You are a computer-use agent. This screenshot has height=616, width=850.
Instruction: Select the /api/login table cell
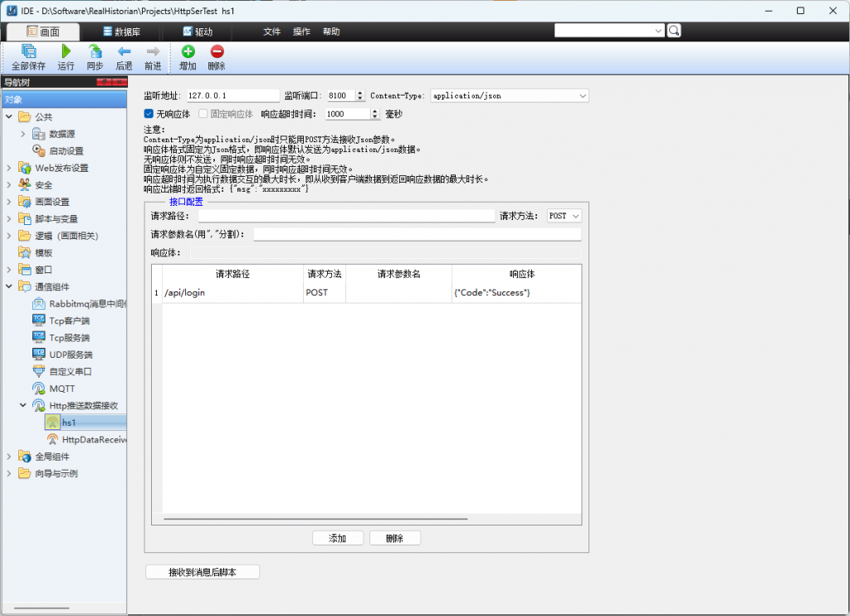click(232, 293)
